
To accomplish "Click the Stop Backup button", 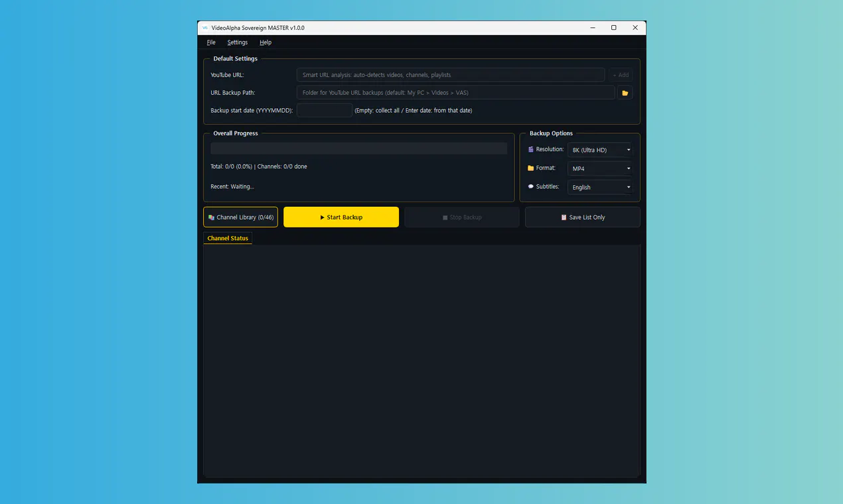I will (x=462, y=218).
